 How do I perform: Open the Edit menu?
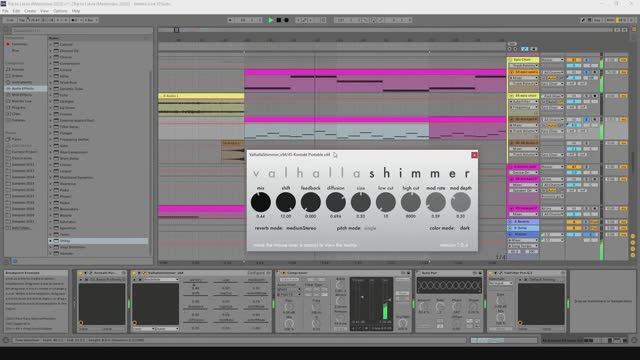coord(16,11)
